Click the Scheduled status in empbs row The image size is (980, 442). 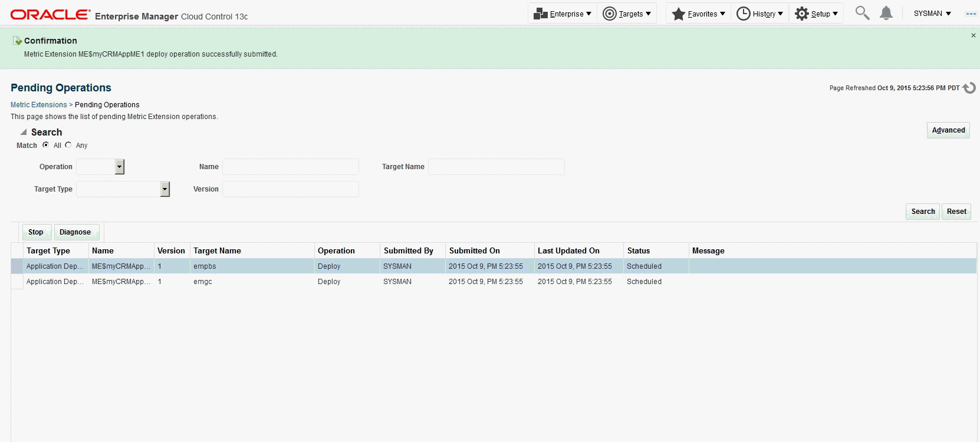point(644,266)
